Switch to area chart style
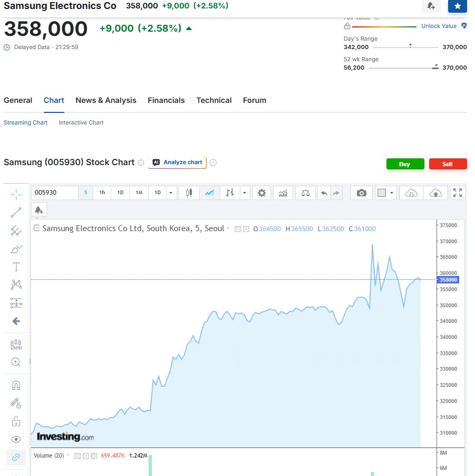Image resolution: width=475 pixels, height=476 pixels. point(210,193)
